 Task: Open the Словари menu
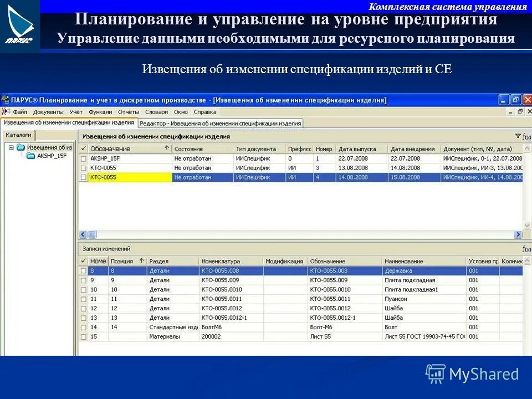click(x=156, y=112)
